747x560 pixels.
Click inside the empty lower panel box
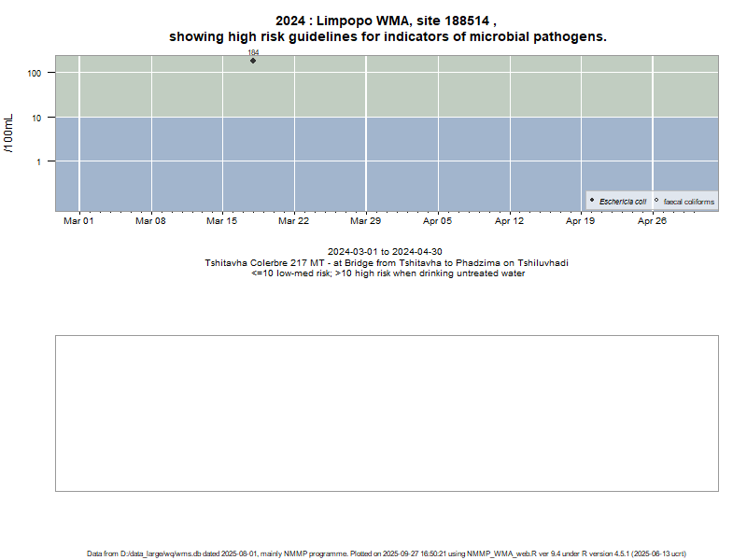pos(387,413)
